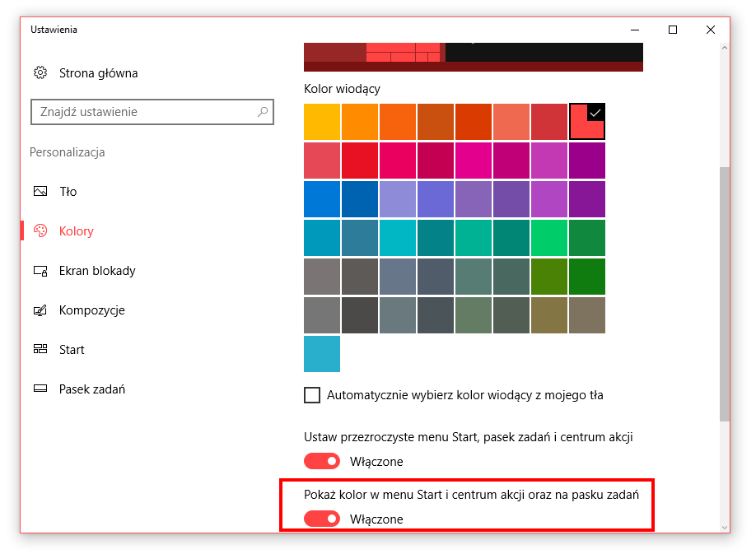This screenshot has width=756, height=554.
Task: Go to the Tło section
Action: (x=68, y=192)
